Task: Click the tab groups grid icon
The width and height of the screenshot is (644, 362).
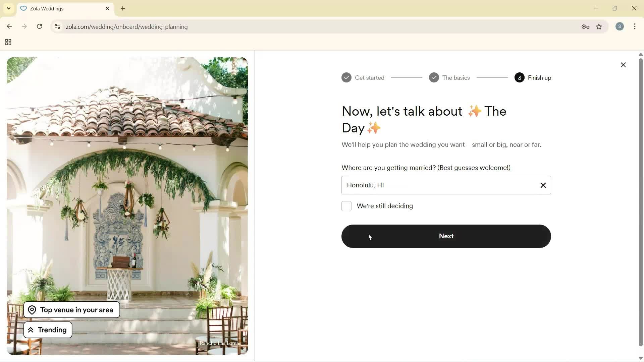Action: pyautogui.click(x=8, y=42)
